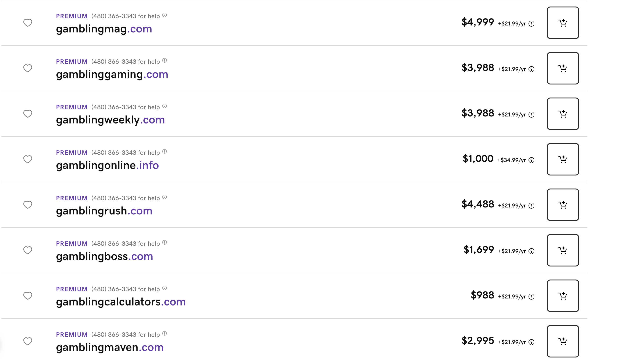Open gamblingmaven.com domain name link
This screenshot has width=618, height=364.
[110, 347]
